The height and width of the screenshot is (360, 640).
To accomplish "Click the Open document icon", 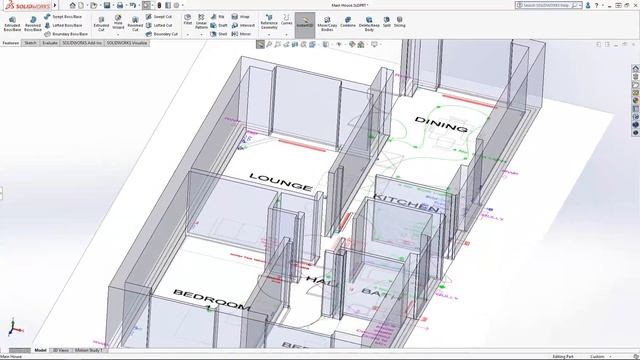I will (x=94, y=5).
